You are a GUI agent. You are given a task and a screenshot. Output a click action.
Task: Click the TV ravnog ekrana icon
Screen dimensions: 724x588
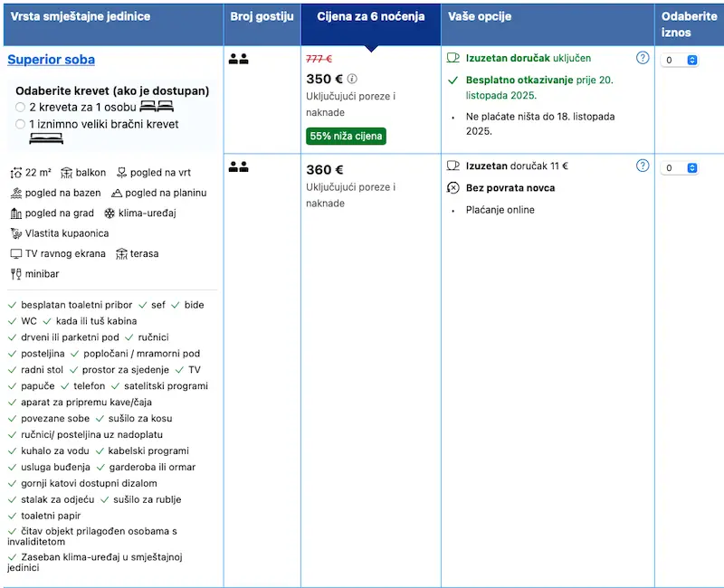click(16, 254)
